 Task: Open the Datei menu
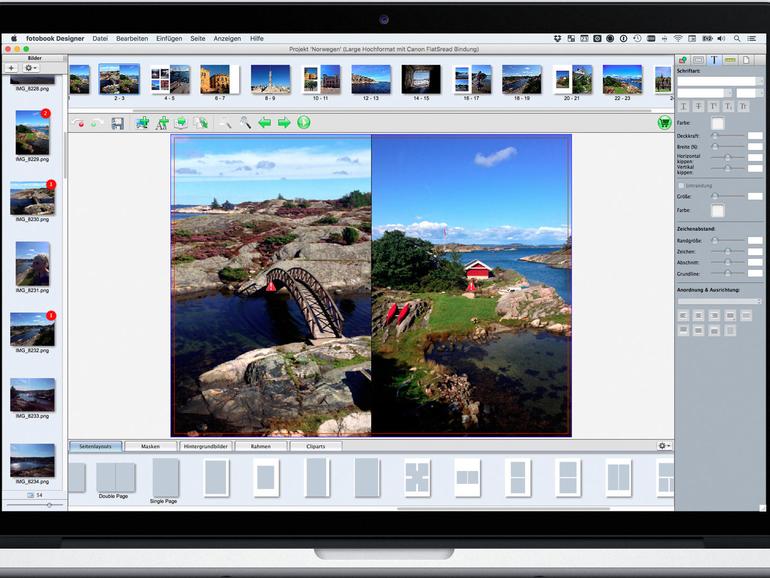pyautogui.click(x=100, y=38)
